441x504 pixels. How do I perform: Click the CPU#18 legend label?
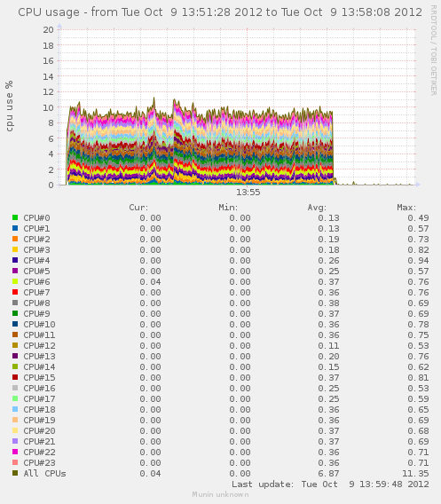[39, 410]
